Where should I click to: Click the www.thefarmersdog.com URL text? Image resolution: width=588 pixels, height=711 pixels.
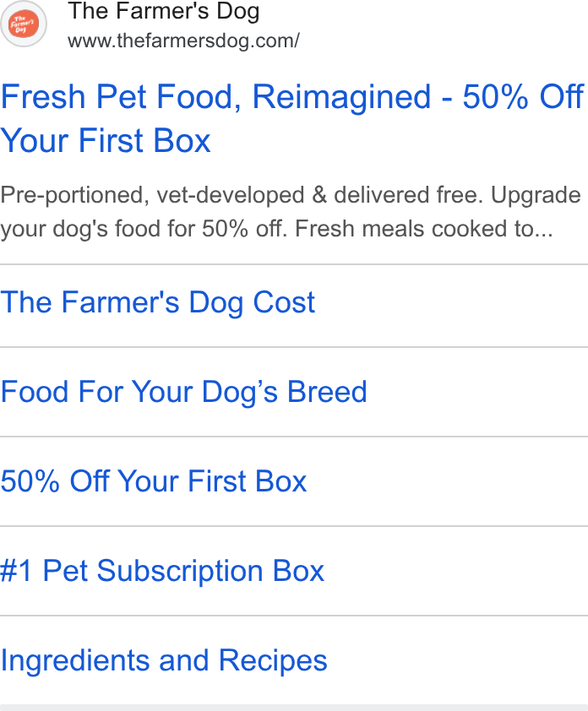point(183,41)
